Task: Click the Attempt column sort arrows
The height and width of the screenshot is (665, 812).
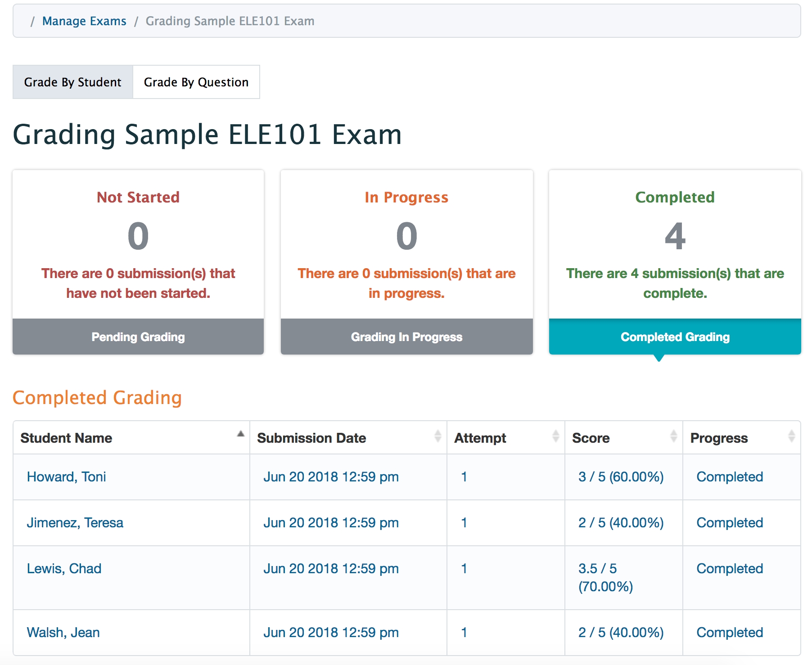Action: point(555,436)
